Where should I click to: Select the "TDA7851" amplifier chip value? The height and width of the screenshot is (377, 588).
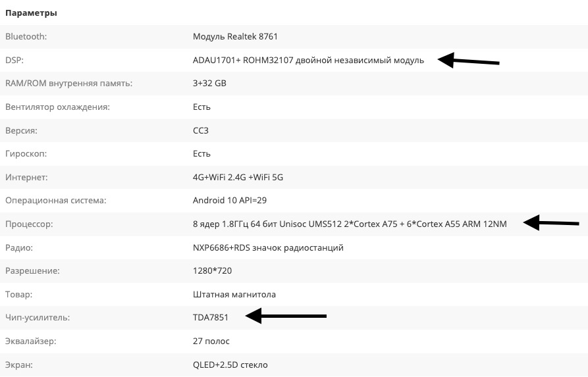(210, 318)
